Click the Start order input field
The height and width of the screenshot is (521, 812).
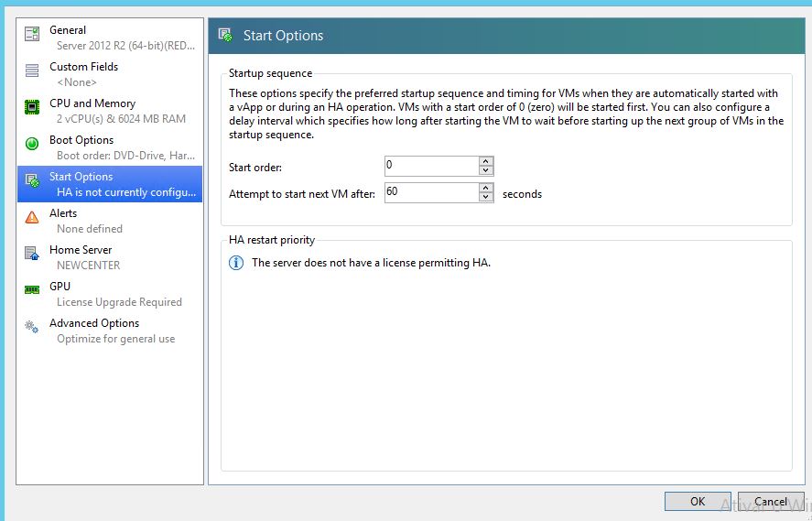430,166
